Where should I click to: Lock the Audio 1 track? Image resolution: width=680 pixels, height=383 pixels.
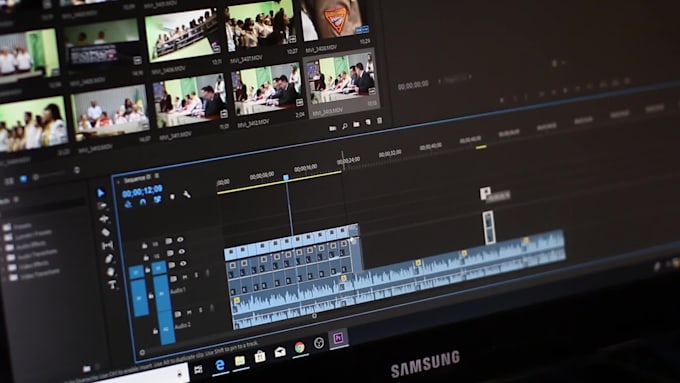pos(150,296)
